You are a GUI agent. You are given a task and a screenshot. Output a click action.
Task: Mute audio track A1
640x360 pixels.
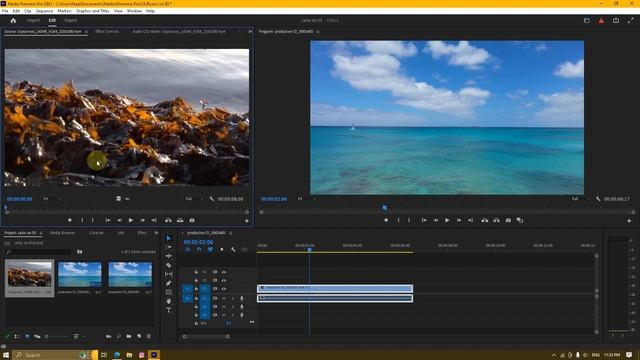pos(224,298)
